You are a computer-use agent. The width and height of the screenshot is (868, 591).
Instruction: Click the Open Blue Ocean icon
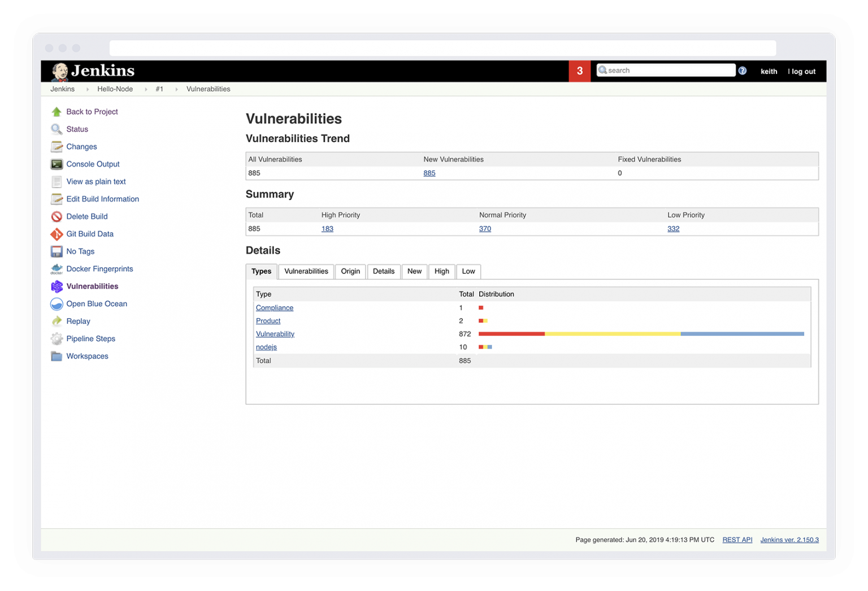point(57,304)
